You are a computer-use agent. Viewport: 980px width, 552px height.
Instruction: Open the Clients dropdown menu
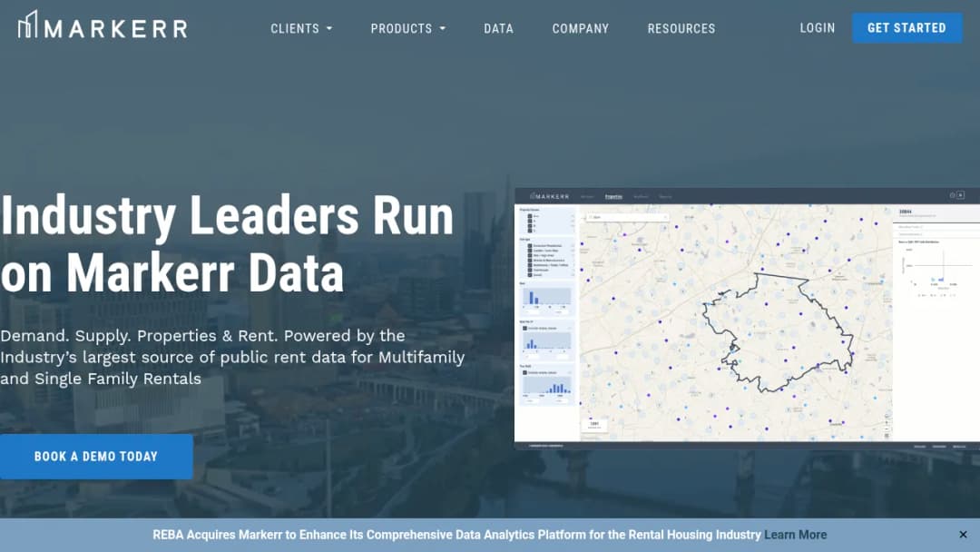point(301,29)
